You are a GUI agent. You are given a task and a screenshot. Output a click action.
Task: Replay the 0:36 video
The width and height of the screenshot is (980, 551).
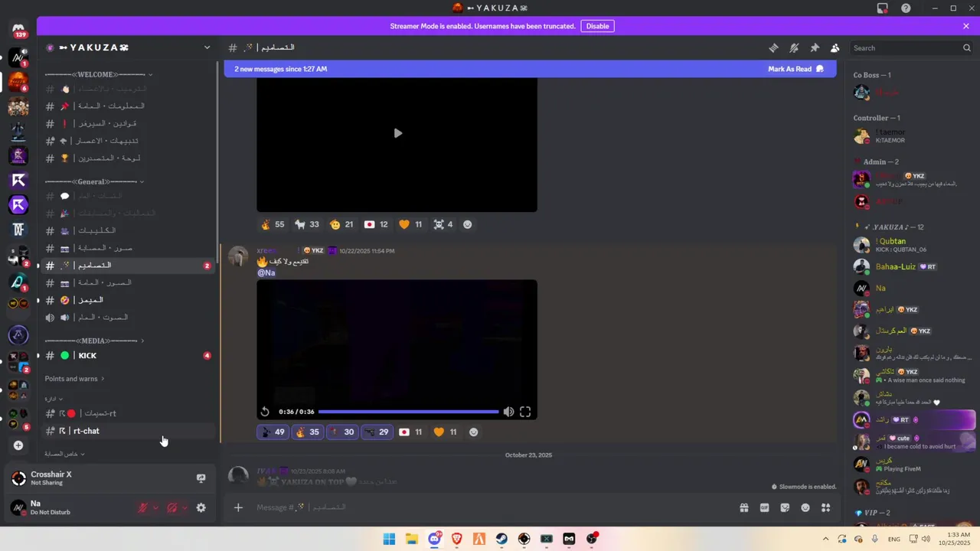point(265,412)
